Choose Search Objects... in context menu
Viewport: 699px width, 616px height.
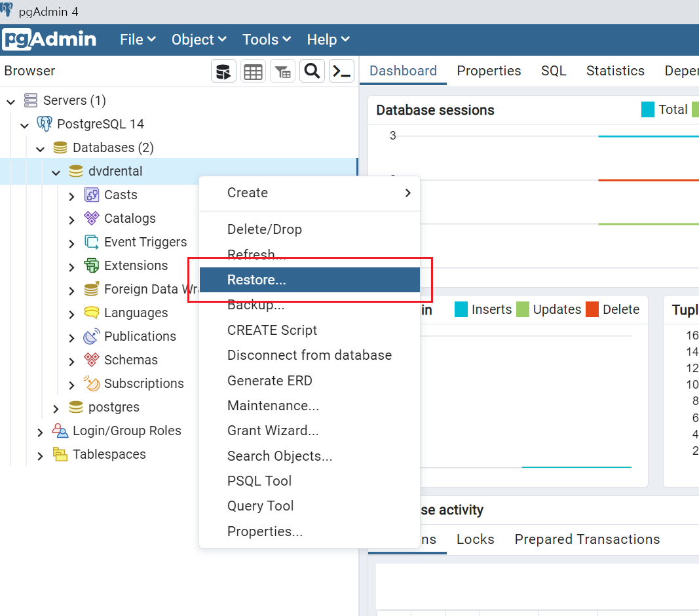310,456
